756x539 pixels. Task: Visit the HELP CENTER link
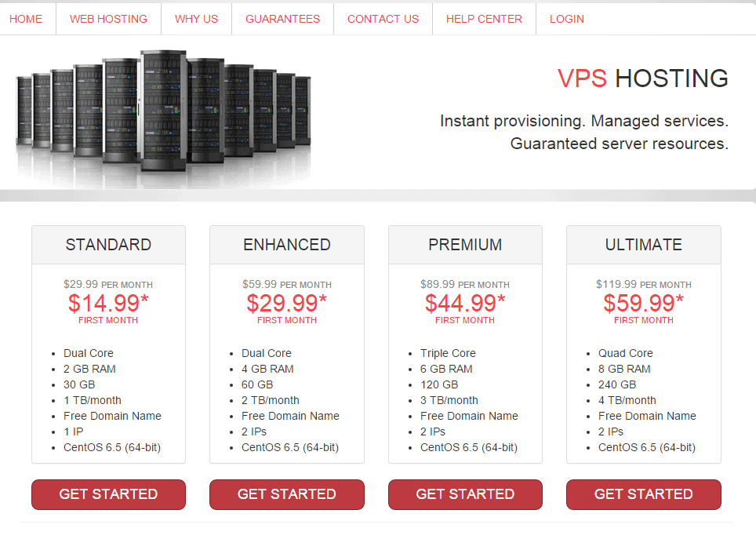point(484,19)
